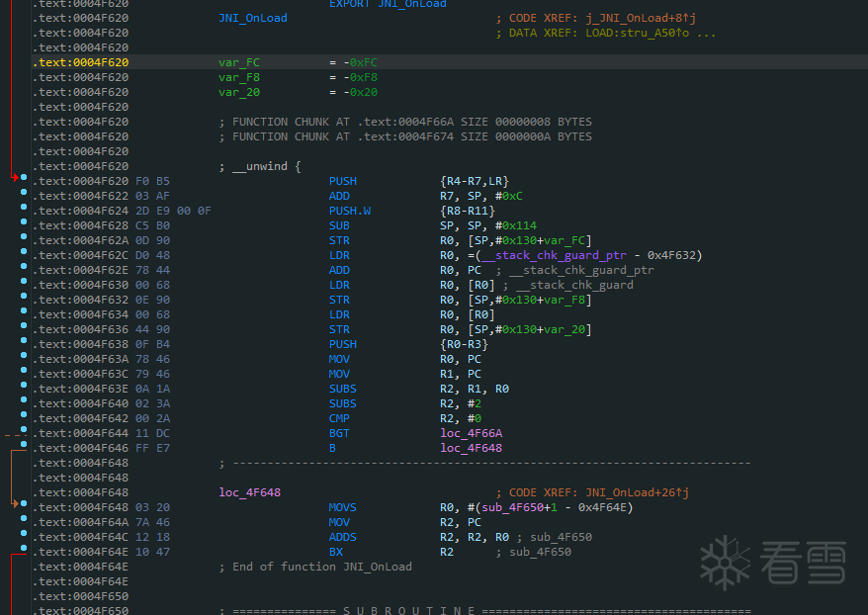Click MOV R1, PC instruction
868x615 pixels.
pyautogui.click(x=405, y=374)
